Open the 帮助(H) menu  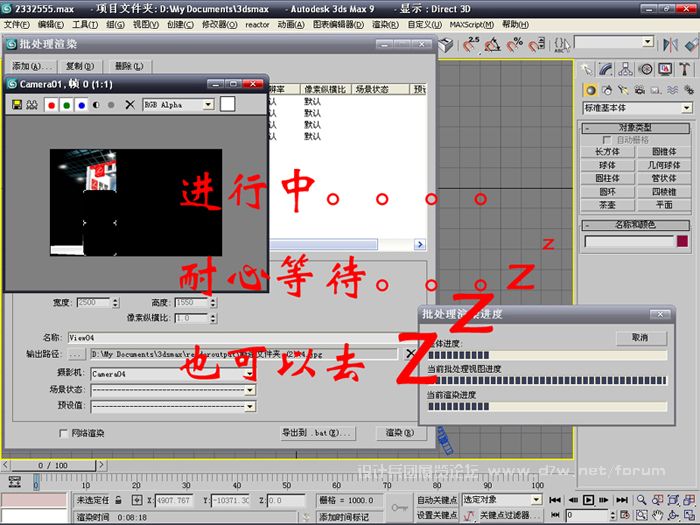click(515, 25)
